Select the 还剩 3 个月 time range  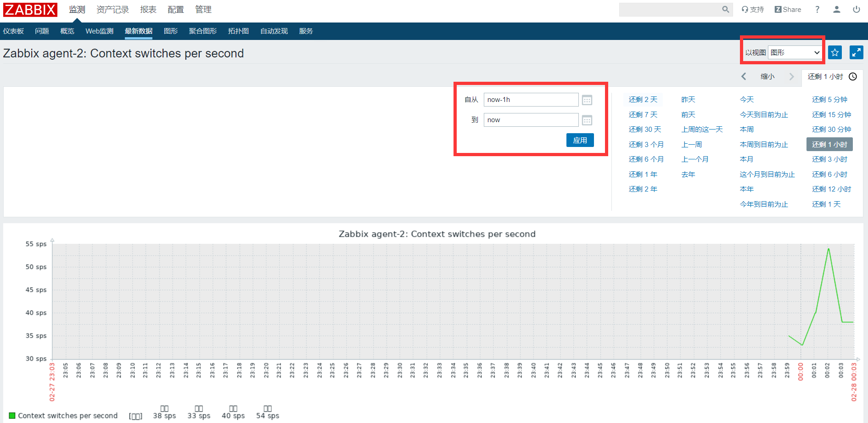click(646, 145)
